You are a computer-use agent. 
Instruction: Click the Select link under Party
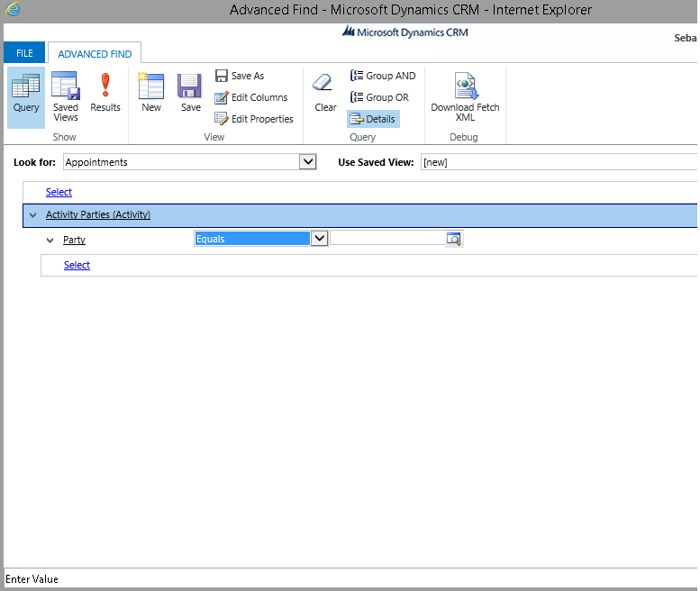click(77, 265)
